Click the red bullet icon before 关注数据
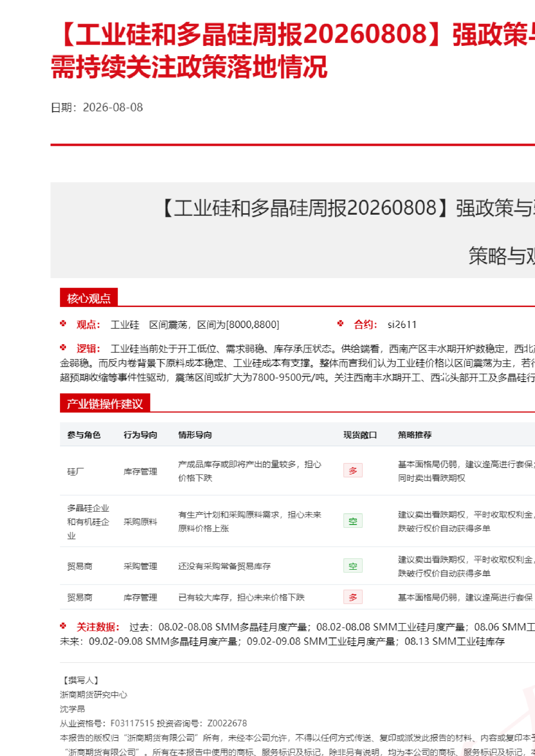This screenshot has height=756, width=535. click(63, 626)
